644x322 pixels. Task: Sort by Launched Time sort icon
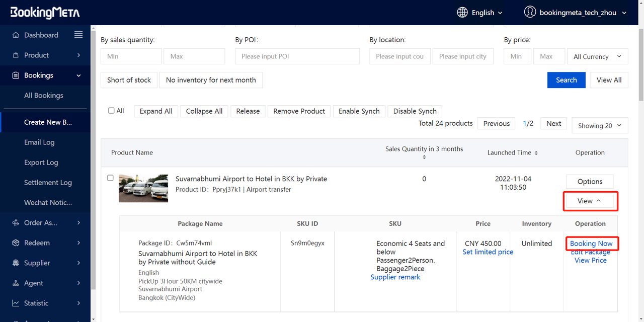pos(536,153)
